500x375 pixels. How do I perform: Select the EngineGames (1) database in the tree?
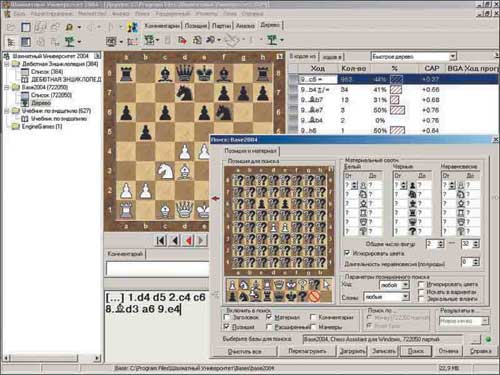(41, 126)
